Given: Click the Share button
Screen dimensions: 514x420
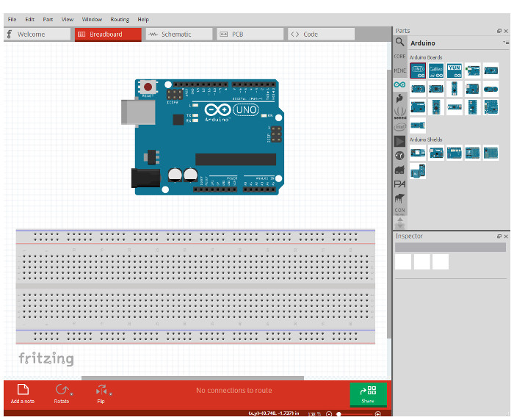Looking at the screenshot, I should [368, 394].
